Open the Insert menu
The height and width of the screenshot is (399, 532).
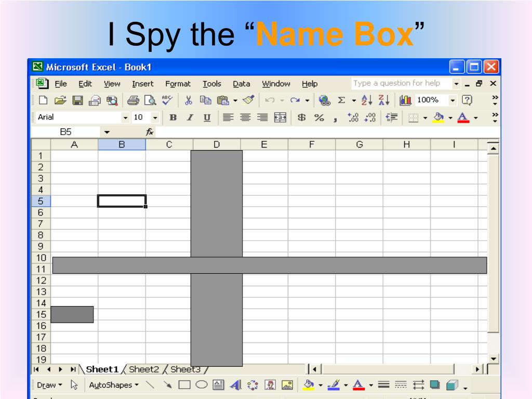[x=143, y=84]
